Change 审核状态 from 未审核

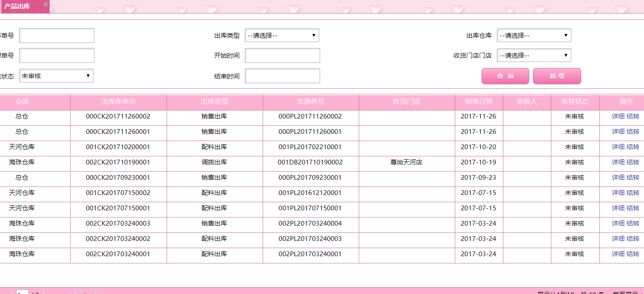[57, 76]
